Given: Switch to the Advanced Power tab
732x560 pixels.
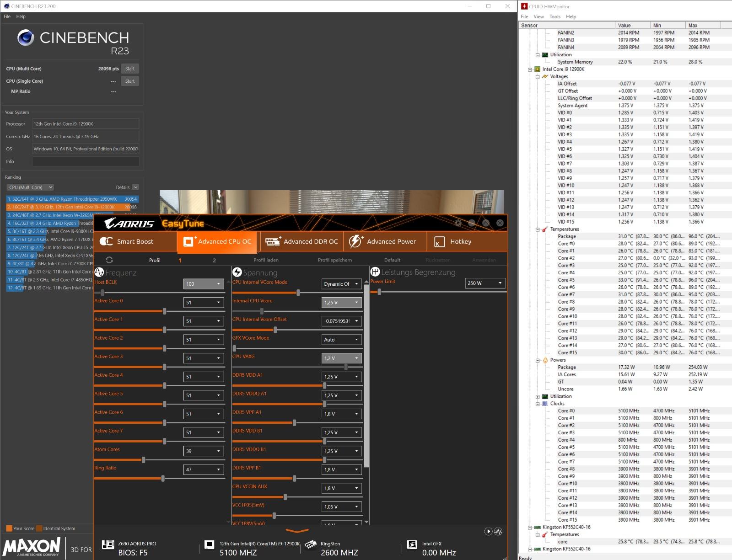Looking at the screenshot, I should pyautogui.click(x=385, y=241).
